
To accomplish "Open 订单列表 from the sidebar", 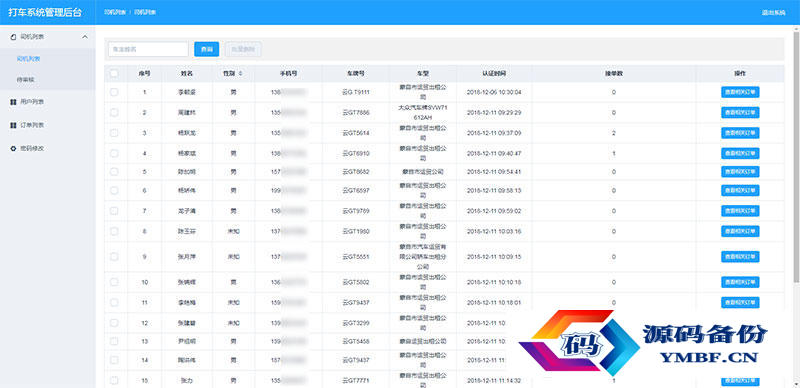I will [32, 125].
